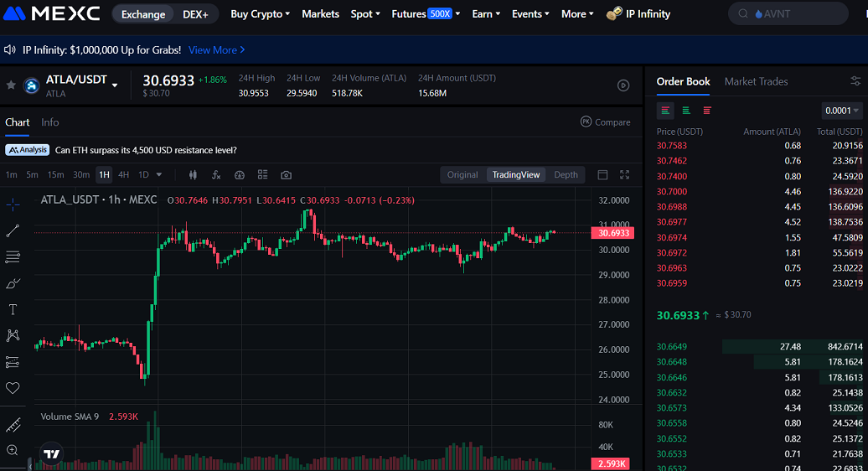Viewport: 868px width, 471px height.
Task: Open the Info tab
Action: [50, 122]
